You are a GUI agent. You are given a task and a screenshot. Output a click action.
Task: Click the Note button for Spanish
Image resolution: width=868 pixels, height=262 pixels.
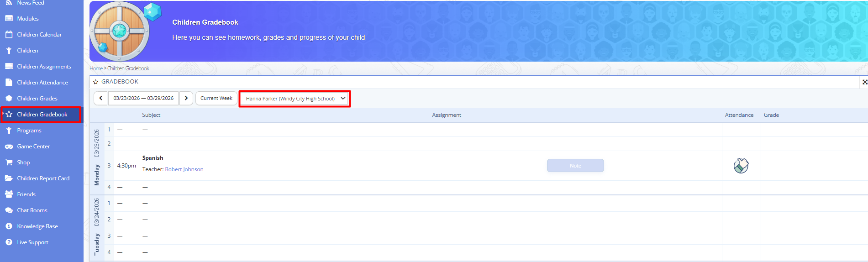(x=575, y=166)
